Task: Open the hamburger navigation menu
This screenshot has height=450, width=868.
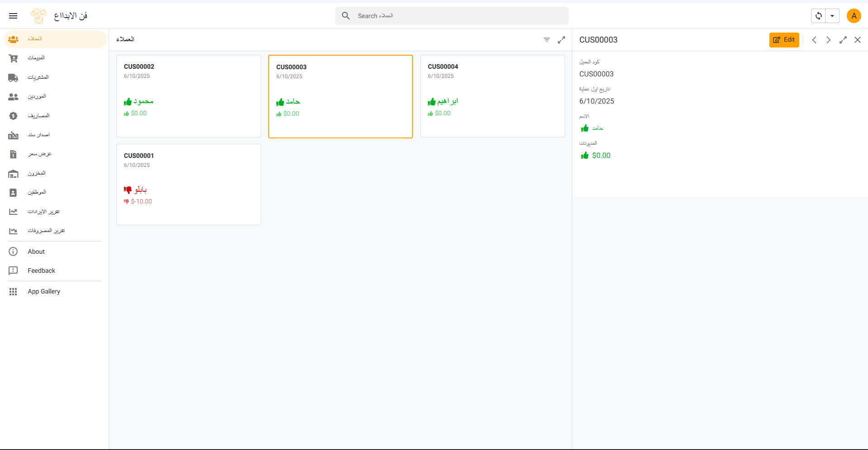Action: (x=13, y=16)
